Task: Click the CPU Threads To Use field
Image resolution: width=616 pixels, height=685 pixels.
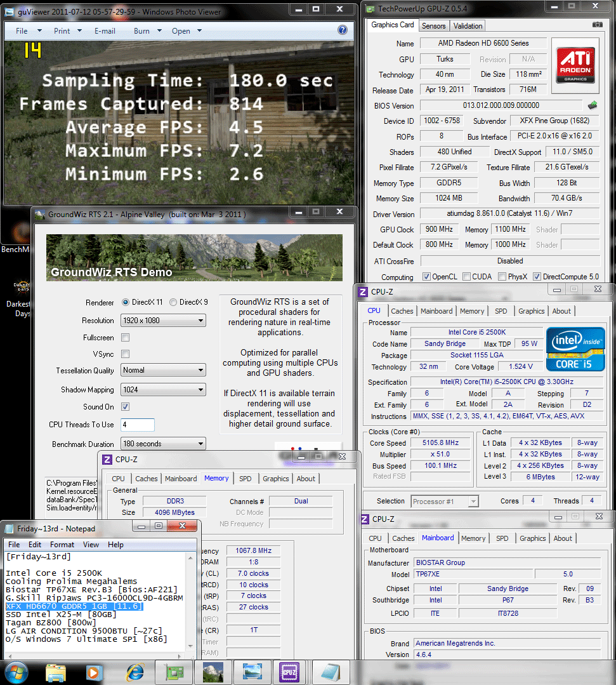Action: click(x=138, y=425)
